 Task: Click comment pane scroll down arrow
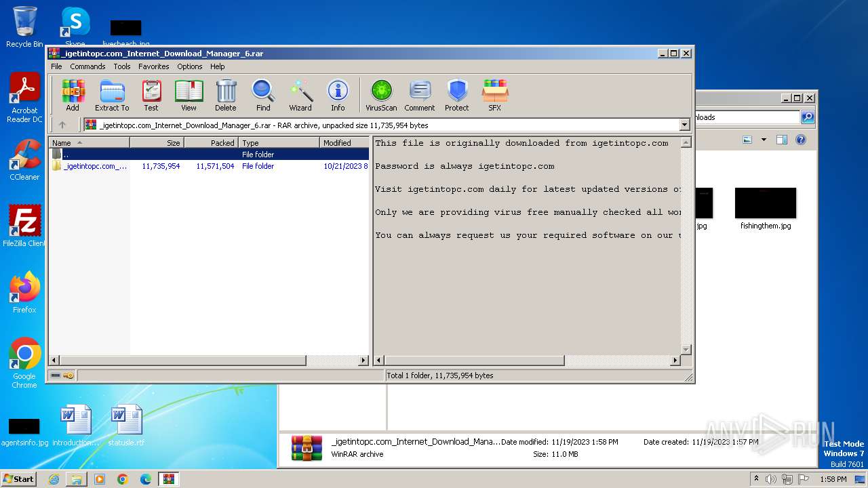(686, 349)
